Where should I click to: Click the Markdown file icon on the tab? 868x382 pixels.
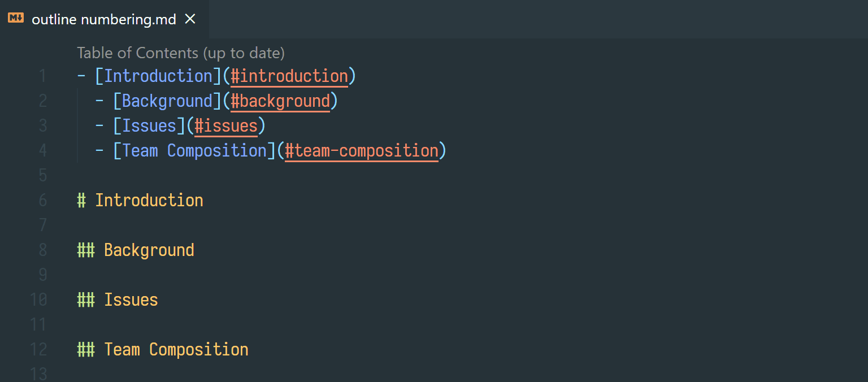point(15,18)
